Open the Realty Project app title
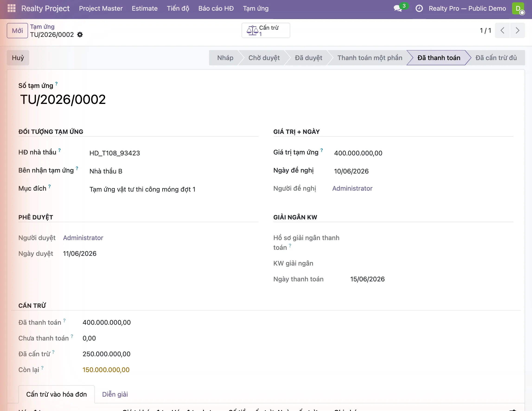The width and height of the screenshot is (532, 411). tap(45, 8)
